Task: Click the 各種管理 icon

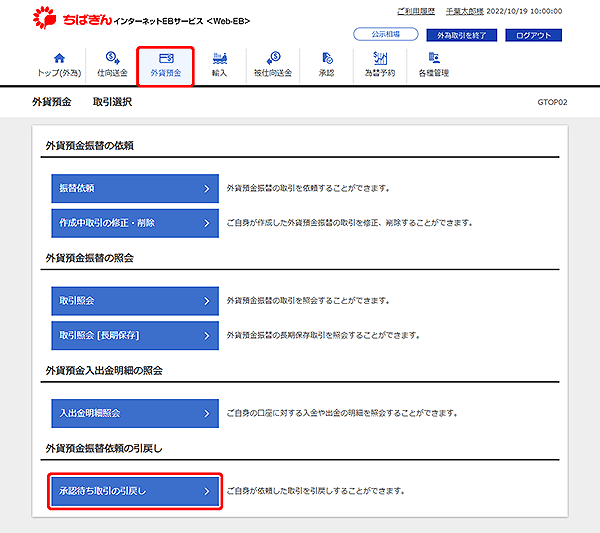Action: (x=434, y=58)
